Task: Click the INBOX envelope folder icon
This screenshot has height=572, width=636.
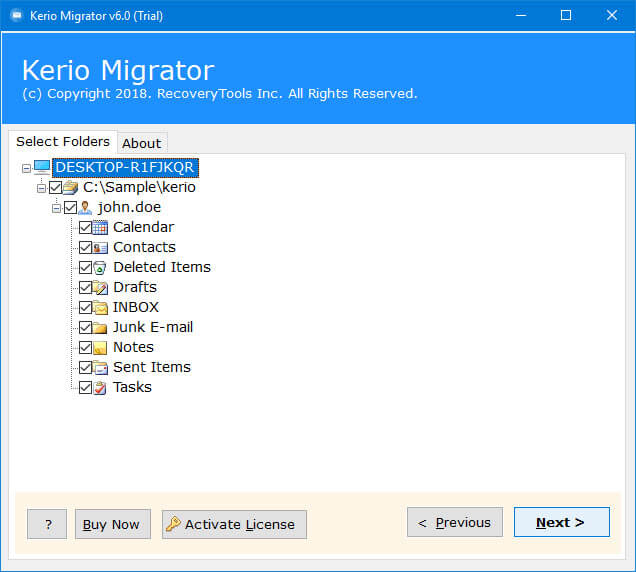Action: coord(100,307)
